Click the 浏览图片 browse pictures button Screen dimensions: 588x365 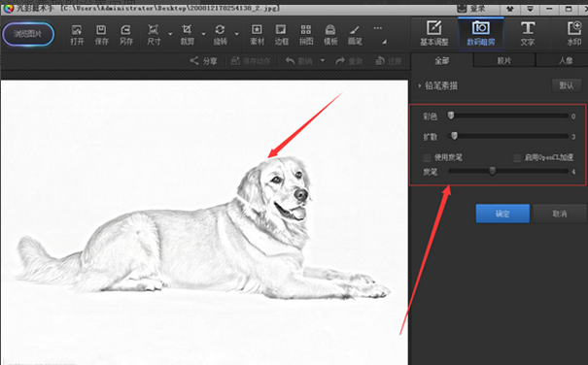coord(28,34)
